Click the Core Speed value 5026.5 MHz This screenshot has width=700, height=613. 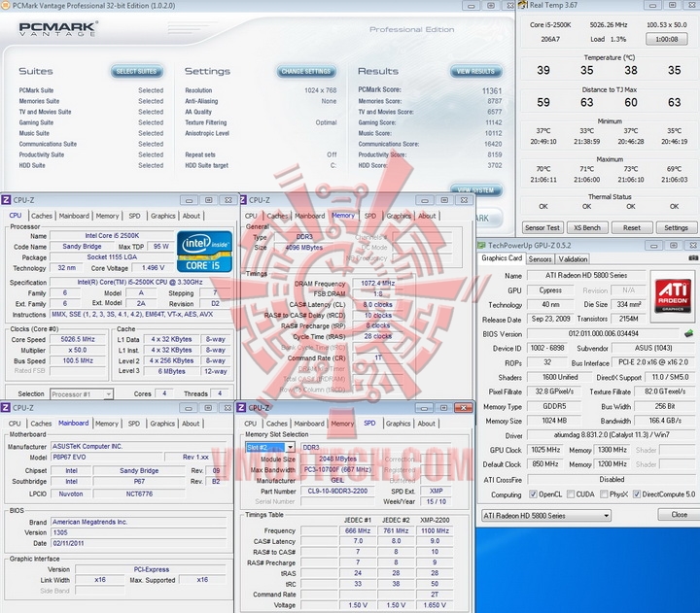click(x=78, y=339)
